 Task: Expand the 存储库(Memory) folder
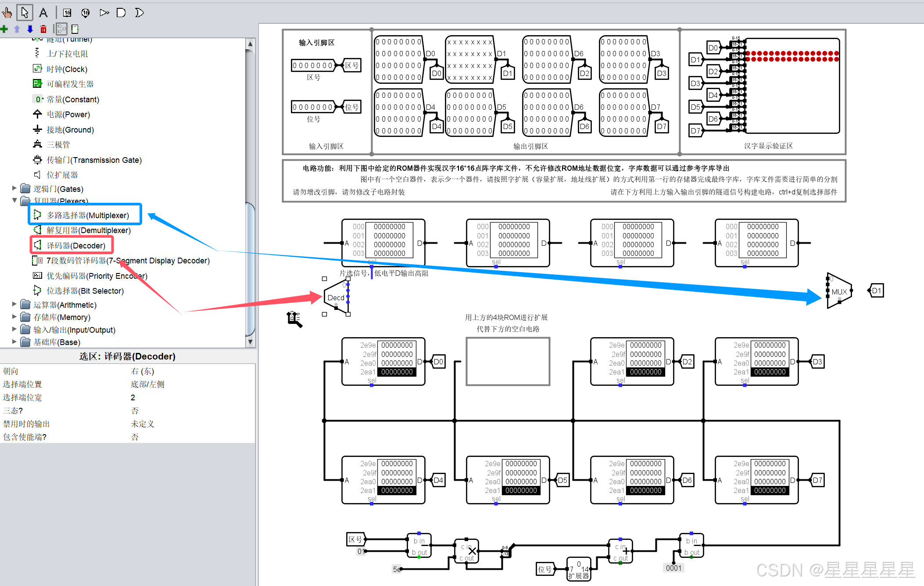click(x=14, y=316)
